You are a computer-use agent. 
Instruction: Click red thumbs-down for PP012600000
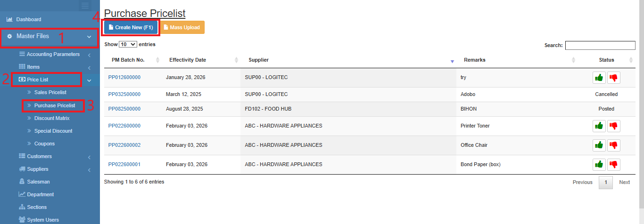613,78
